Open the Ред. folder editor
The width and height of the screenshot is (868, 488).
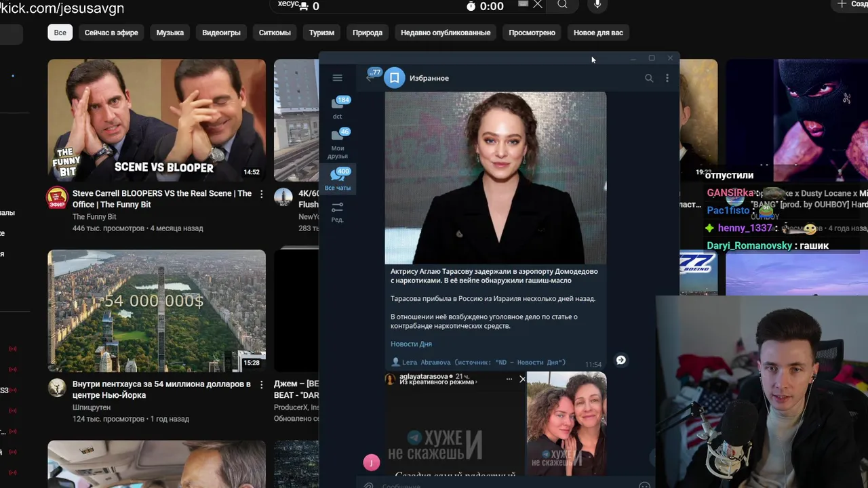tap(338, 211)
